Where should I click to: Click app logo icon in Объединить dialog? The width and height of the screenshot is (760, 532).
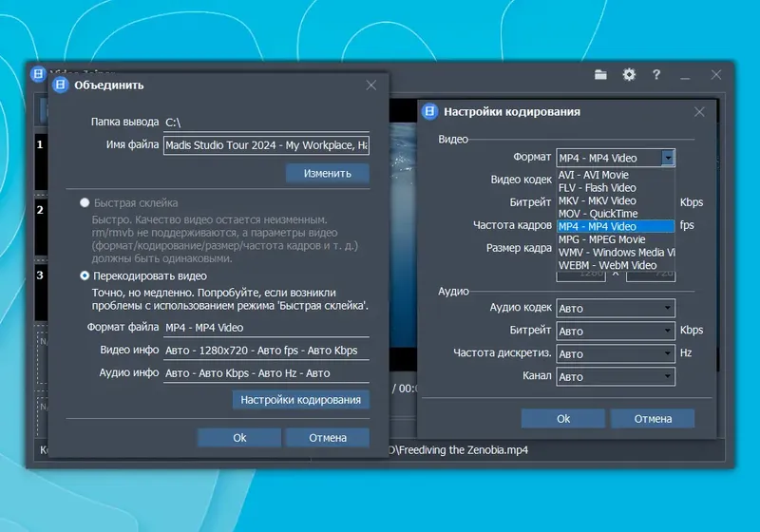[61, 85]
